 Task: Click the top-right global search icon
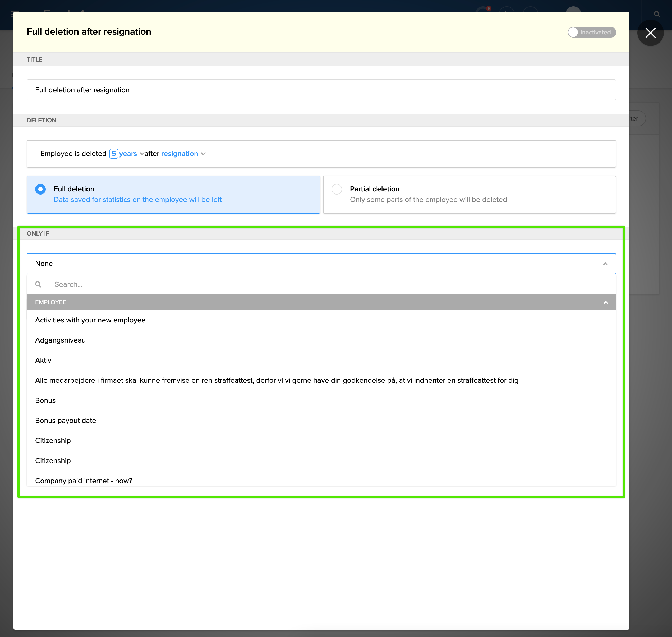tap(657, 14)
